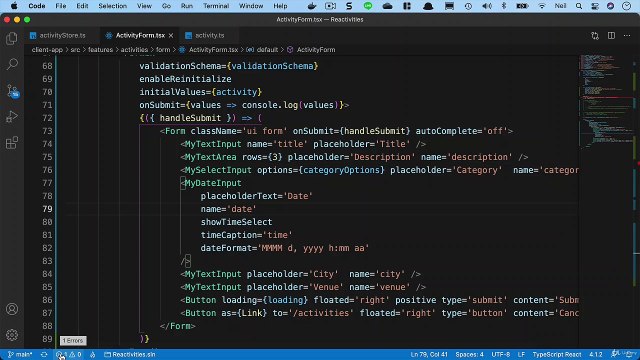640x360 pixels.
Task: Click the Bluetooth menu bar icon
Action: [504, 6]
